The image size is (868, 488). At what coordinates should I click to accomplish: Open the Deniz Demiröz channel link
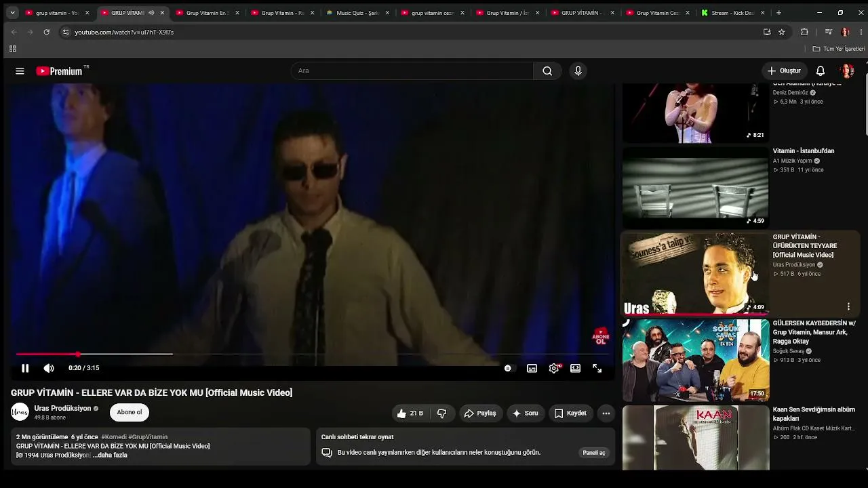791,93
